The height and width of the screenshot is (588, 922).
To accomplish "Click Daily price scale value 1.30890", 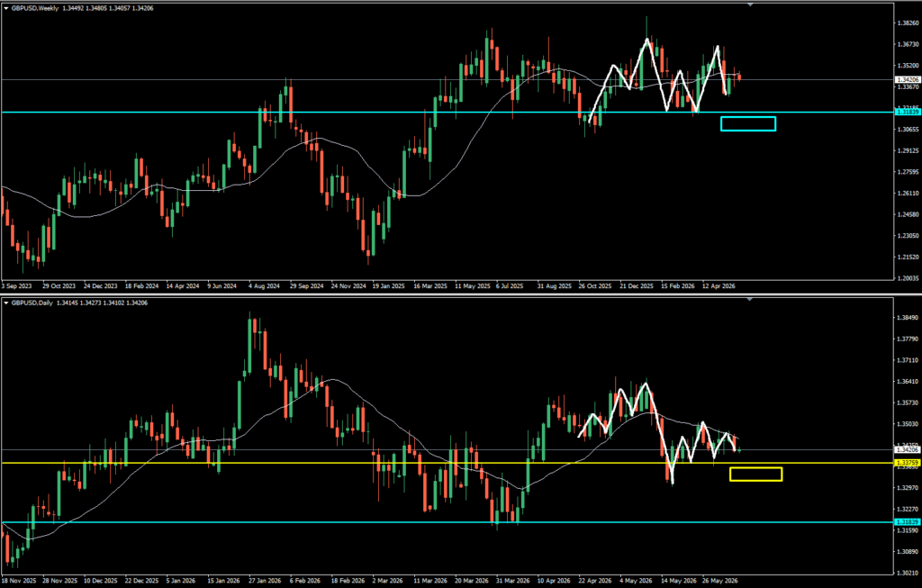I will point(908,552).
